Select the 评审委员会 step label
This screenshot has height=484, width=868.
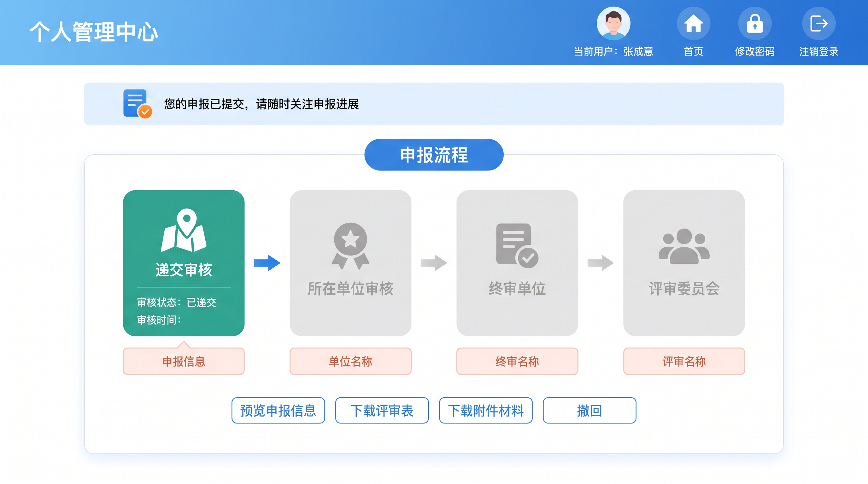tap(684, 288)
